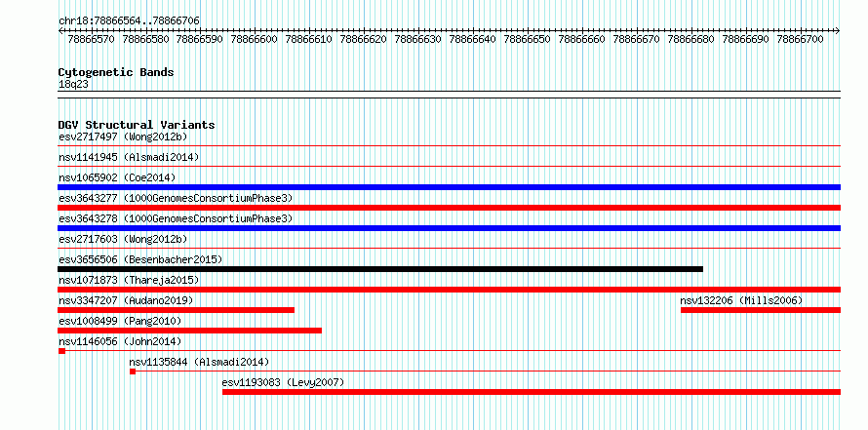The width and height of the screenshot is (868, 430).
Task: Open the esv1008499 (Pang2010) label
Action: (120, 321)
